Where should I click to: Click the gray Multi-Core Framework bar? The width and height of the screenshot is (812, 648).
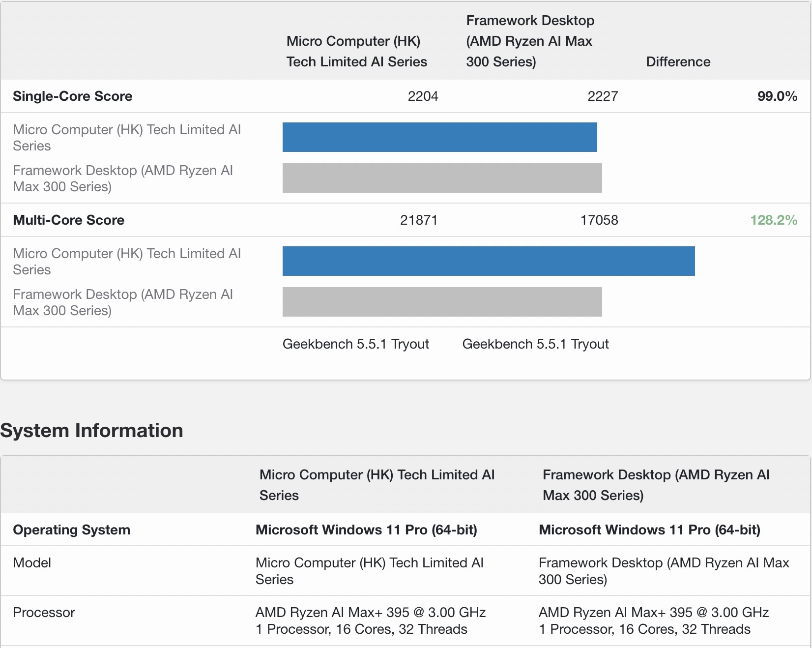pos(442,302)
